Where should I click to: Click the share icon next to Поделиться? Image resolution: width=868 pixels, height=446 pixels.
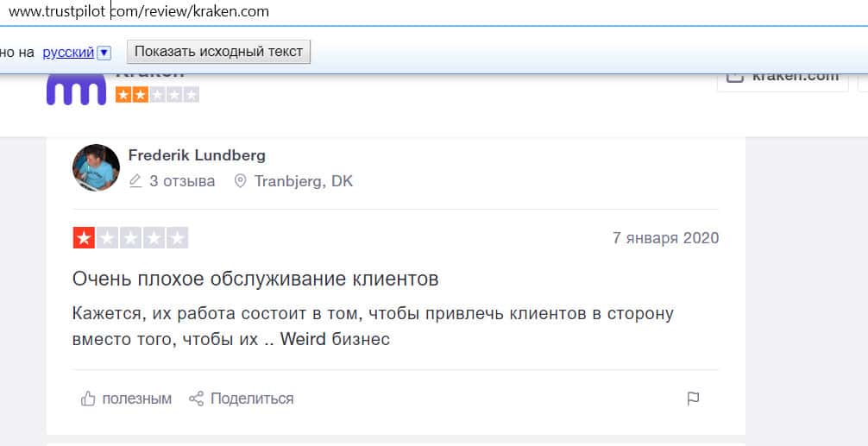(197, 399)
